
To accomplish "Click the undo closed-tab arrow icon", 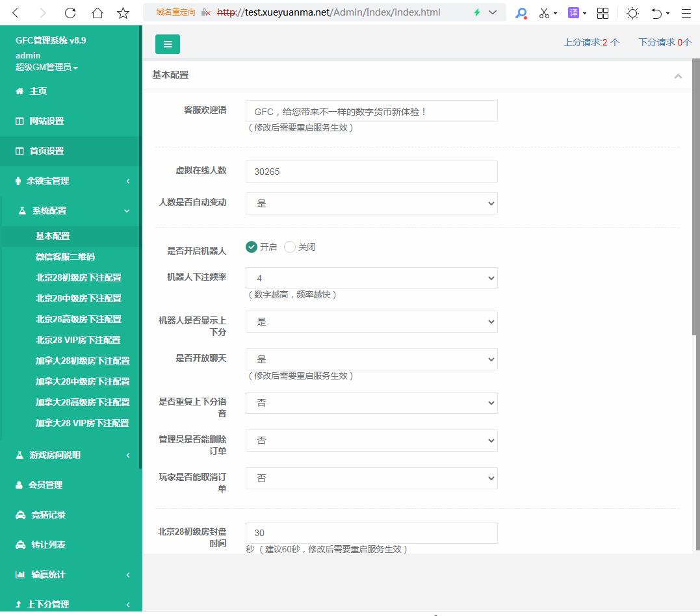I will tap(656, 13).
